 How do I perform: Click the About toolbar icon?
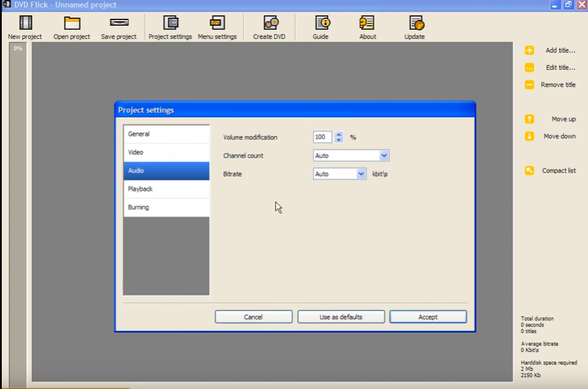[367, 24]
